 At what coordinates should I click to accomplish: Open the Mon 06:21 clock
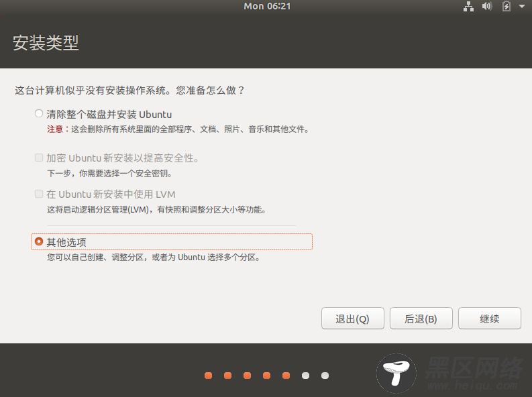(267, 6)
